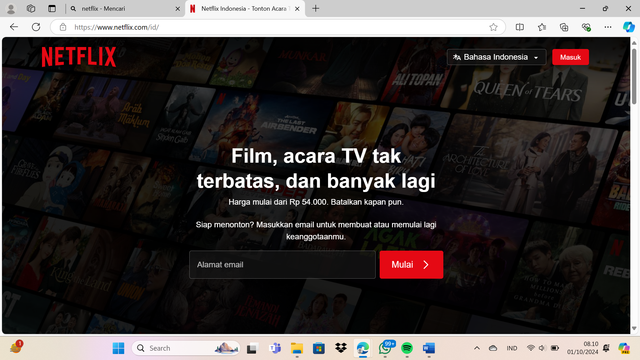Open the Wi-Fi network tray icon

[x=531, y=348]
